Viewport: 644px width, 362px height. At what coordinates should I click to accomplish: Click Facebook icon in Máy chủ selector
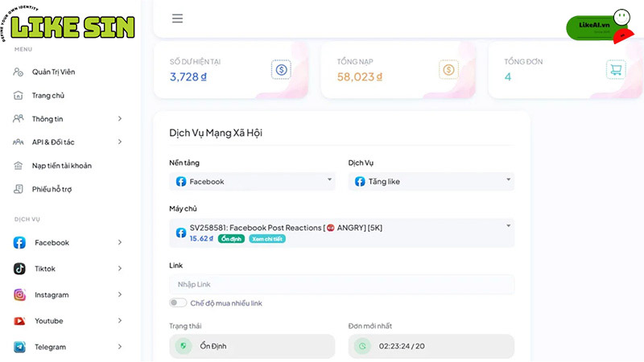click(180, 232)
